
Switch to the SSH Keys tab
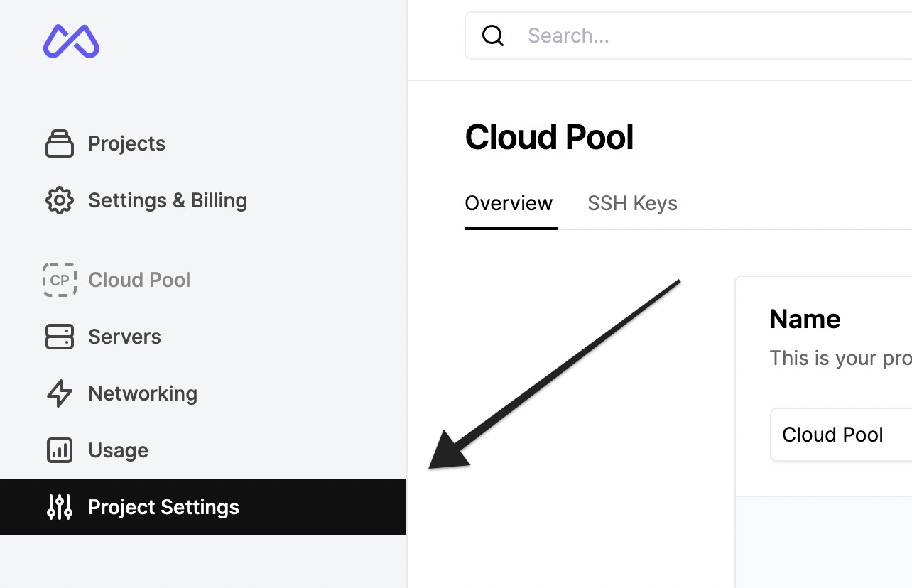[x=632, y=204]
